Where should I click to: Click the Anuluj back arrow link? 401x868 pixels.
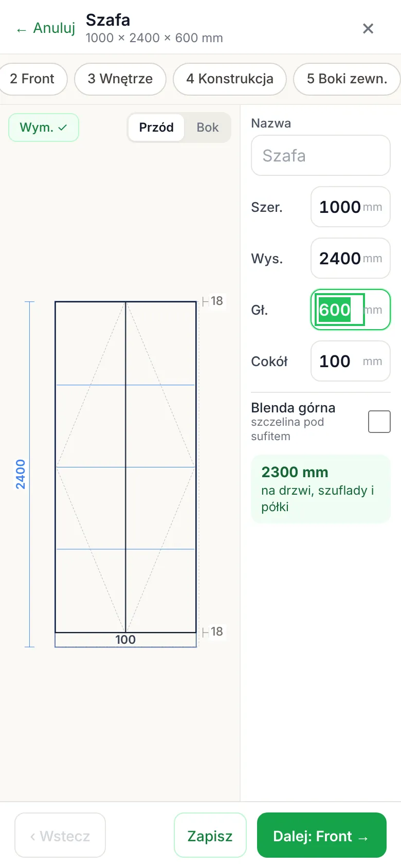pos(45,28)
